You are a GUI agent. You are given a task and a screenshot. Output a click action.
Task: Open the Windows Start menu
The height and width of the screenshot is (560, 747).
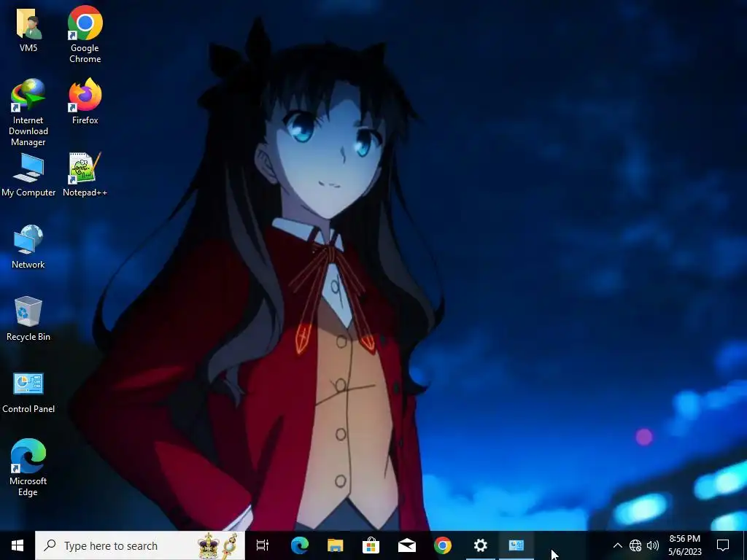click(x=18, y=545)
